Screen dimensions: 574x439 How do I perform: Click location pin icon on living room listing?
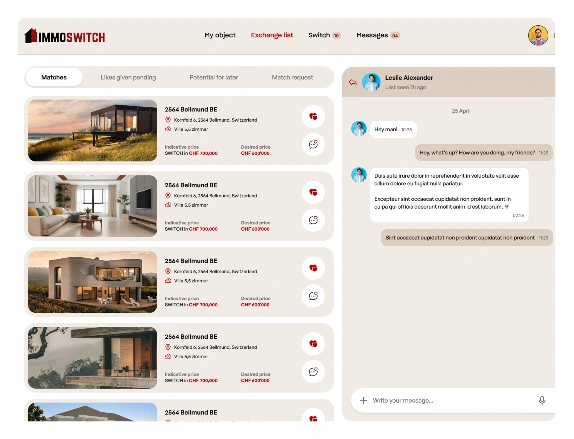click(168, 196)
